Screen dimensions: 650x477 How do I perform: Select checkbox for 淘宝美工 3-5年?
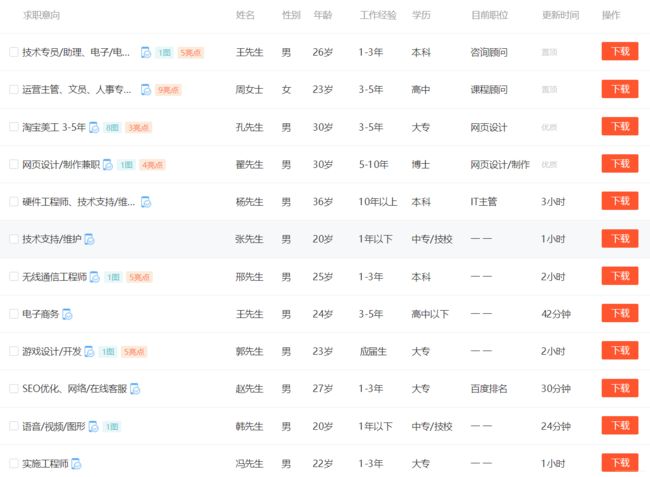coord(14,127)
